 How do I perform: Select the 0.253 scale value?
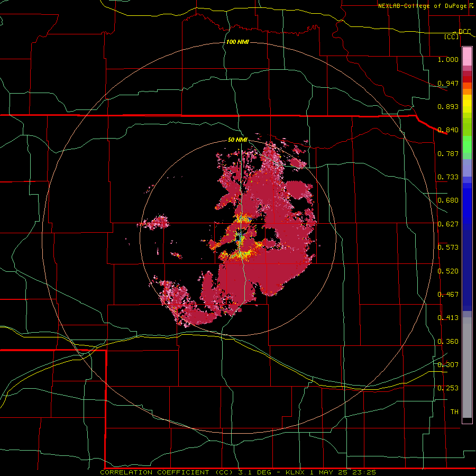coord(448,388)
